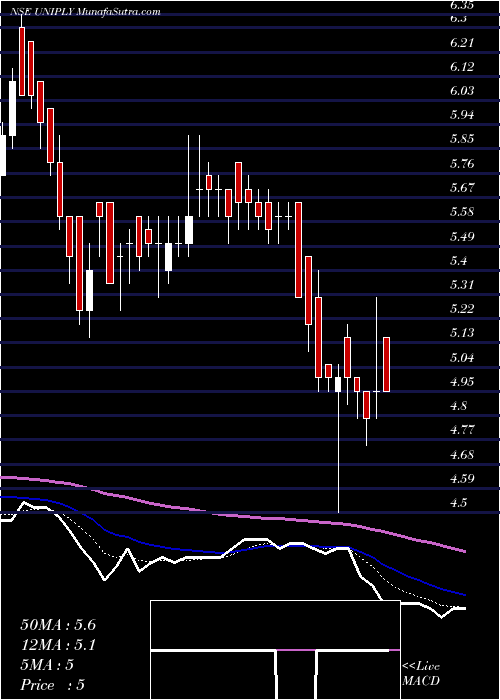Click the 6.12 price axis label
500x700 pixels.
462,67
